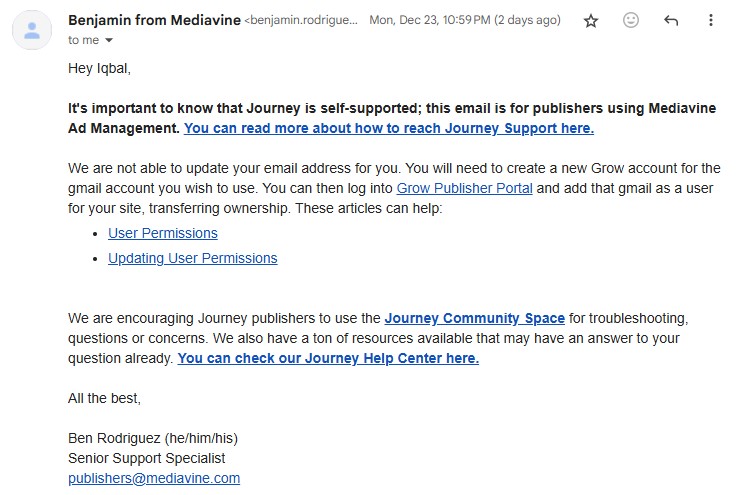Screen dimensions: 737x495
Task: Open the User Permissions article
Action: [162, 233]
